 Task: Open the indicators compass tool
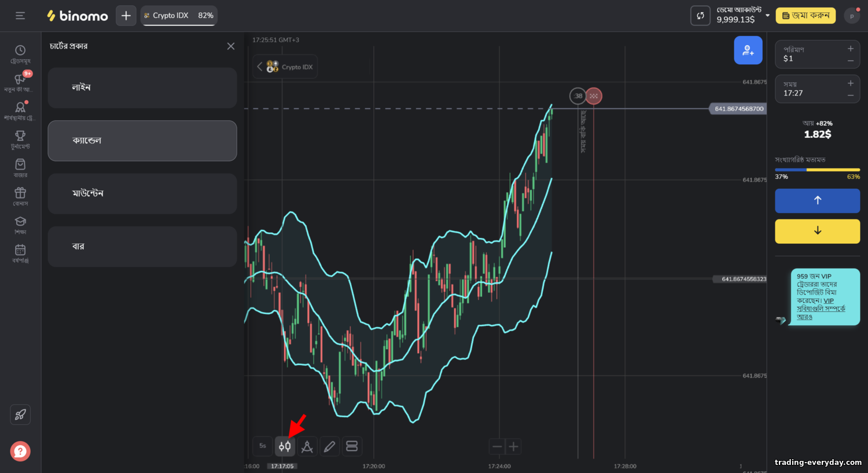[307, 446]
